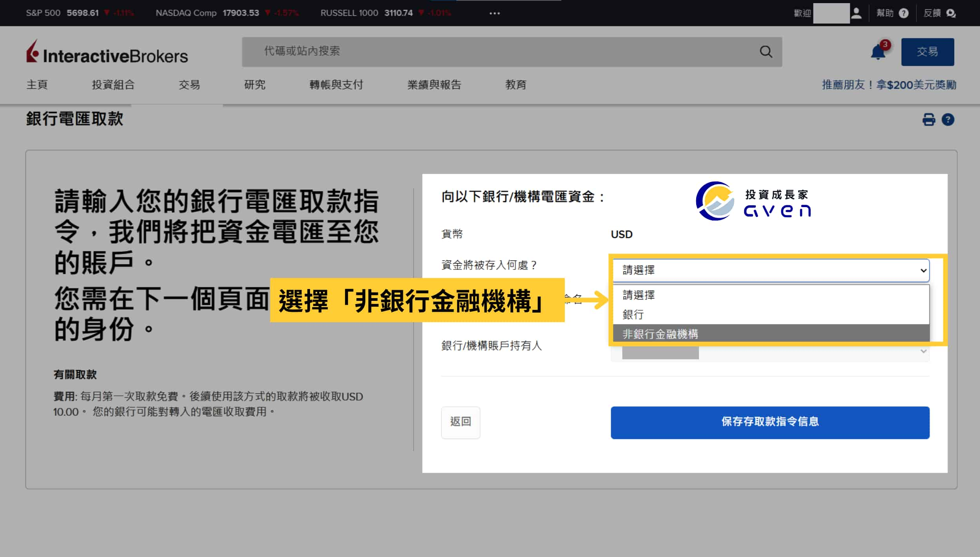Open the notifications bell icon
The height and width of the screenshot is (557, 980).
(x=878, y=52)
